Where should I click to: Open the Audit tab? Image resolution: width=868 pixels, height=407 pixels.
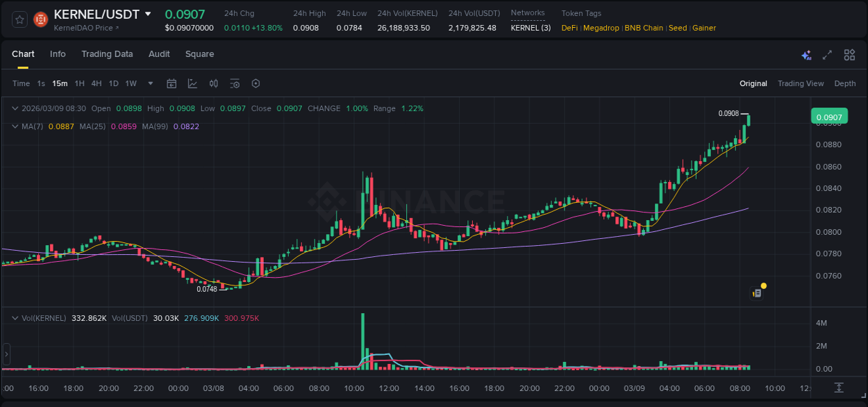click(x=159, y=54)
